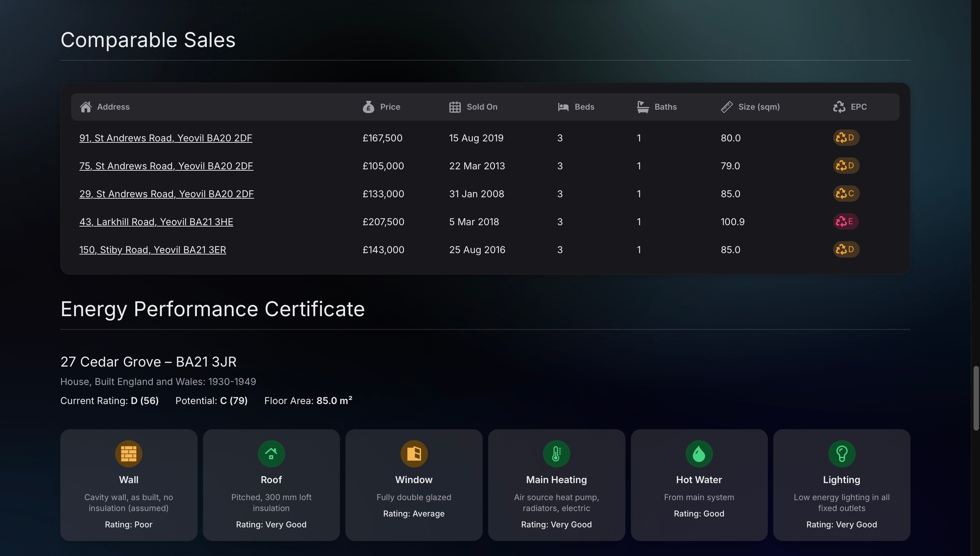Image resolution: width=980 pixels, height=556 pixels.
Task: Click the Window pane icon
Action: pyautogui.click(x=414, y=454)
